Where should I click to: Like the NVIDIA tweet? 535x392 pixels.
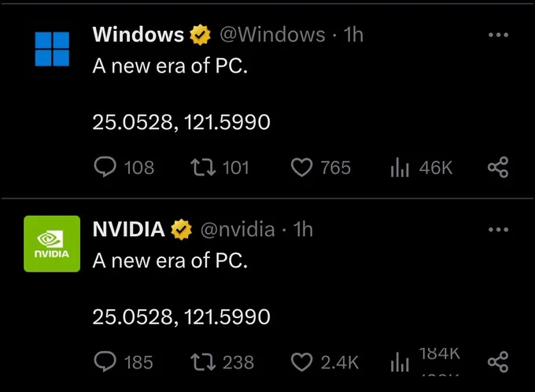point(301,362)
